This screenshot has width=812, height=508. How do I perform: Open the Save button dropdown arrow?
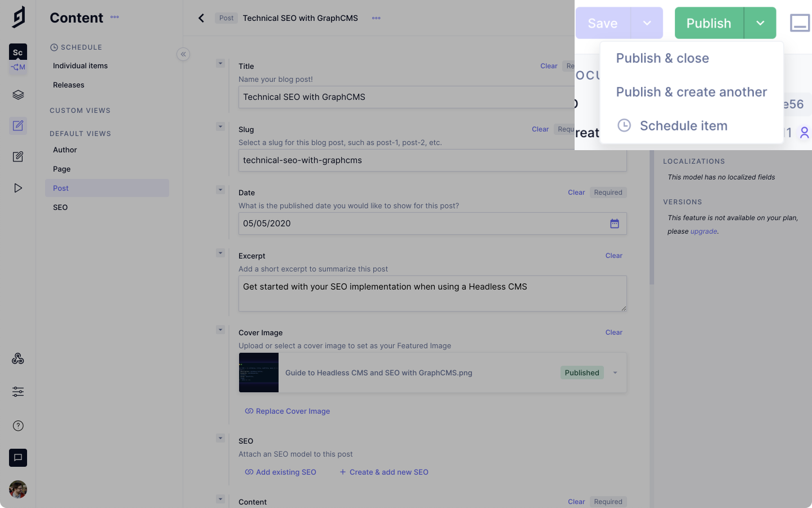pyautogui.click(x=647, y=23)
